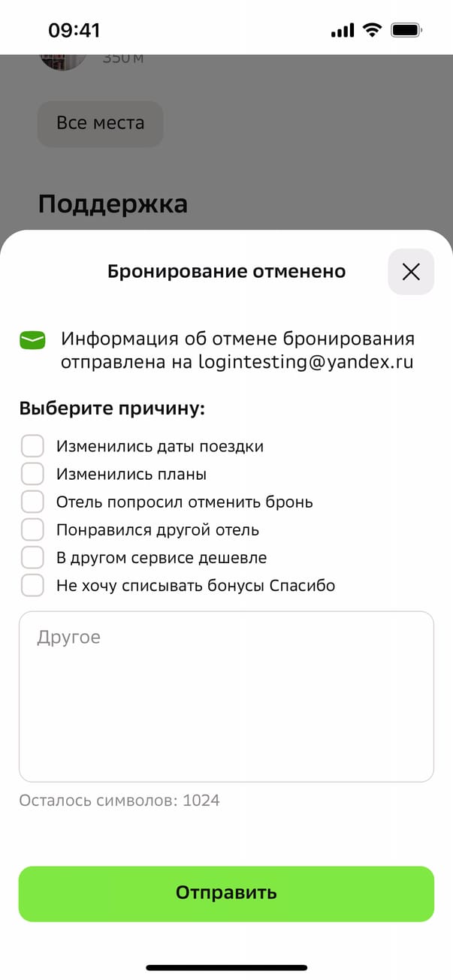
Task: Close the booking cancelled dialog
Action: [411, 272]
